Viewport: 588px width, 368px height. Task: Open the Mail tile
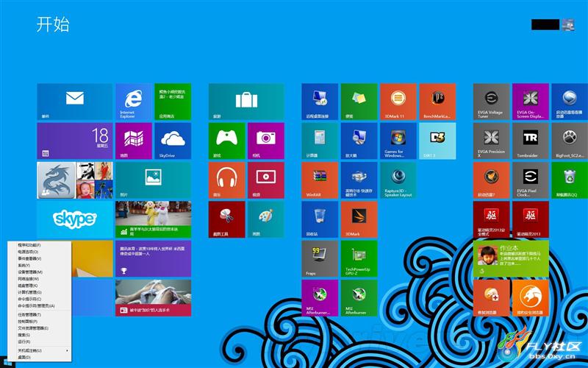pyautogui.click(x=75, y=102)
